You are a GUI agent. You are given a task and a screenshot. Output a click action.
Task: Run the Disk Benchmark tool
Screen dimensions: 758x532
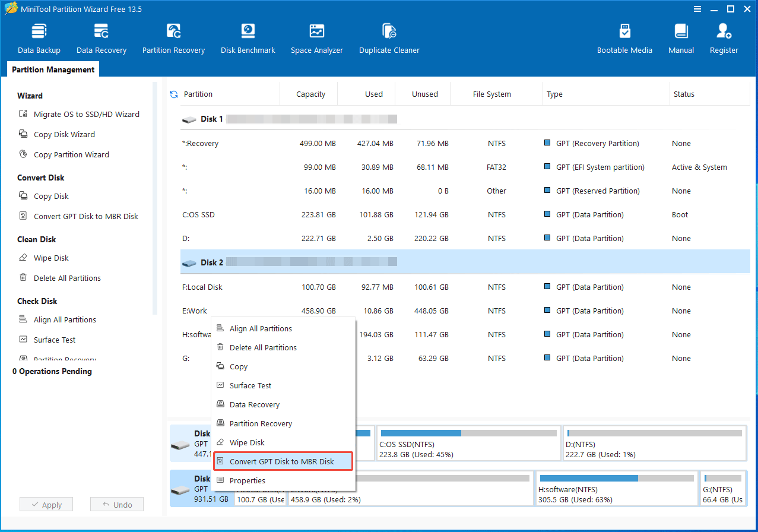click(248, 37)
